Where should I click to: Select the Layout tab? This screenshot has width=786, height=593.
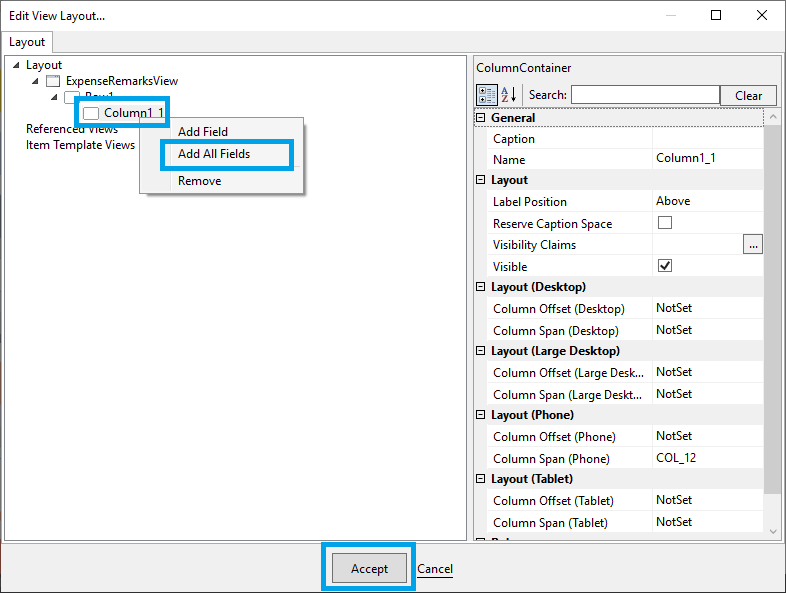pos(27,42)
